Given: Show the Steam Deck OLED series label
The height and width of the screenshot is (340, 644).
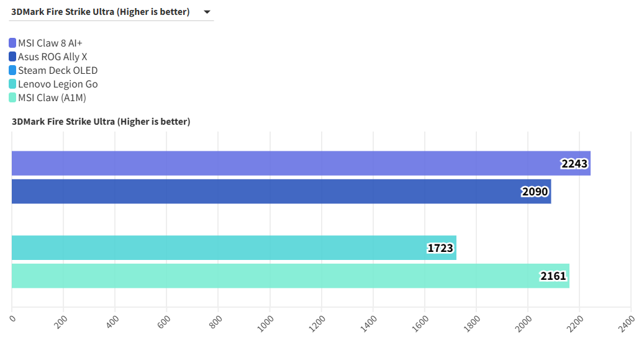Looking at the screenshot, I should 57,70.
